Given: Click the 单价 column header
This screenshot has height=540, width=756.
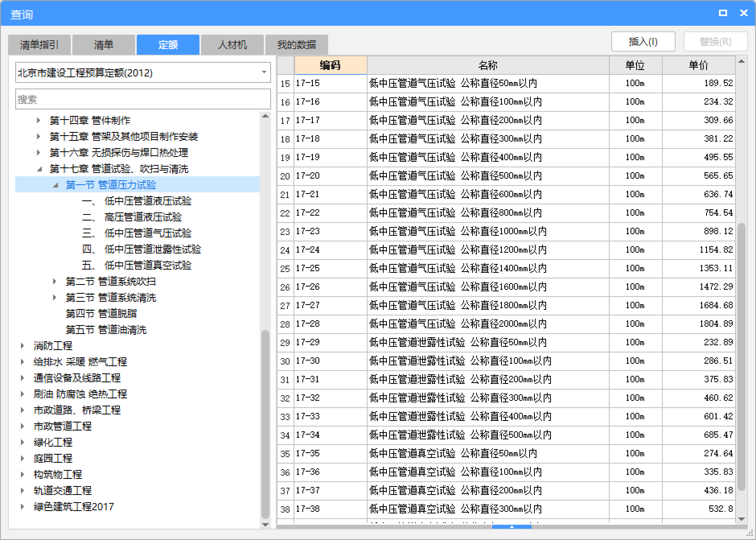Looking at the screenshot, I should 699,65.
